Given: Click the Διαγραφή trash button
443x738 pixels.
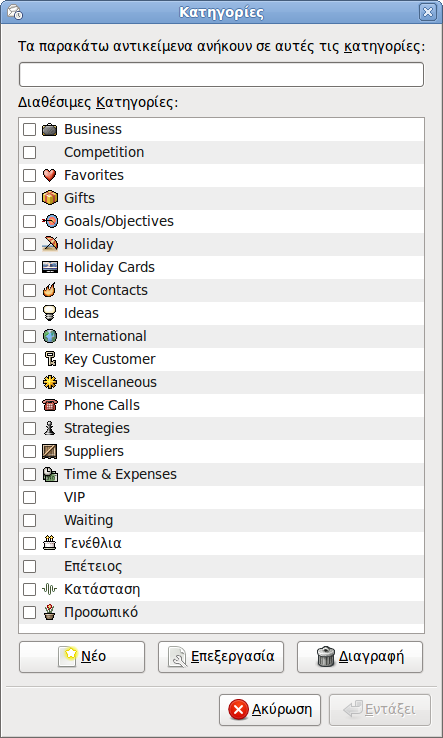Looking at the screenshot, I should pyautogui.click(x=360, y=657).
